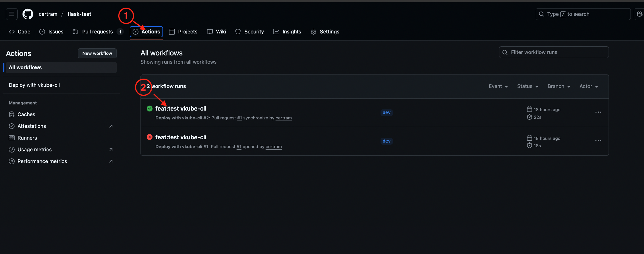Click the Pull requests count badge

click(120, 32)
